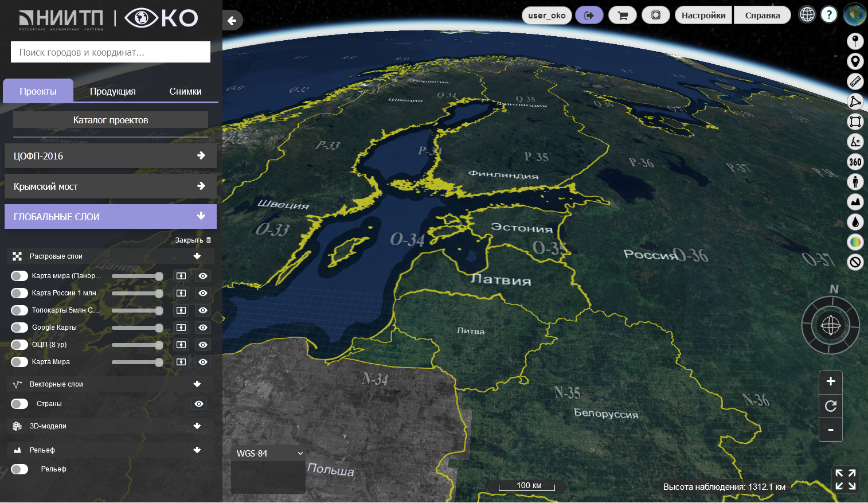Click the water drop tool icon
This screenshot has width=868, height=503.
855,222
